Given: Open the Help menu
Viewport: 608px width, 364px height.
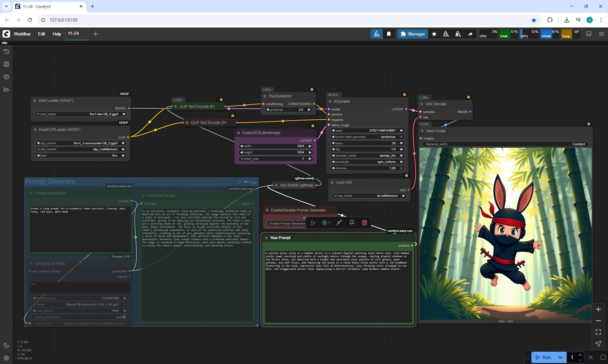Looking at the screenshot, I should coord(57,34).
